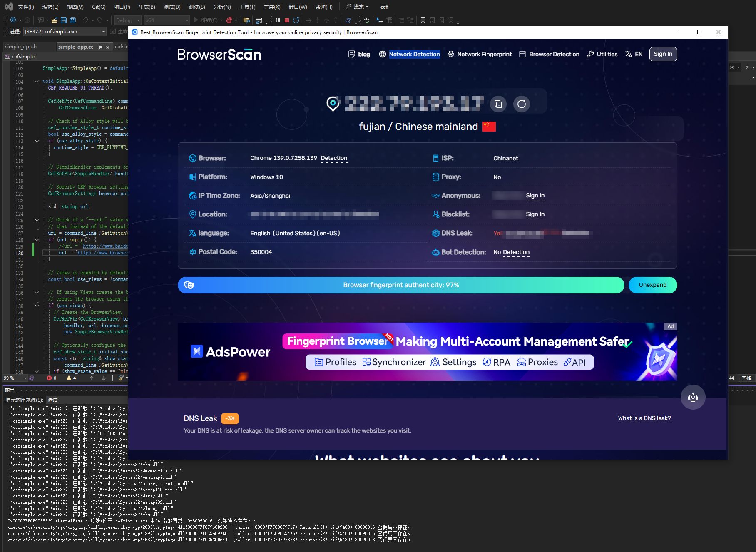
Task: Open Utilities in BrowserScan nav
Action: (602, 54)
